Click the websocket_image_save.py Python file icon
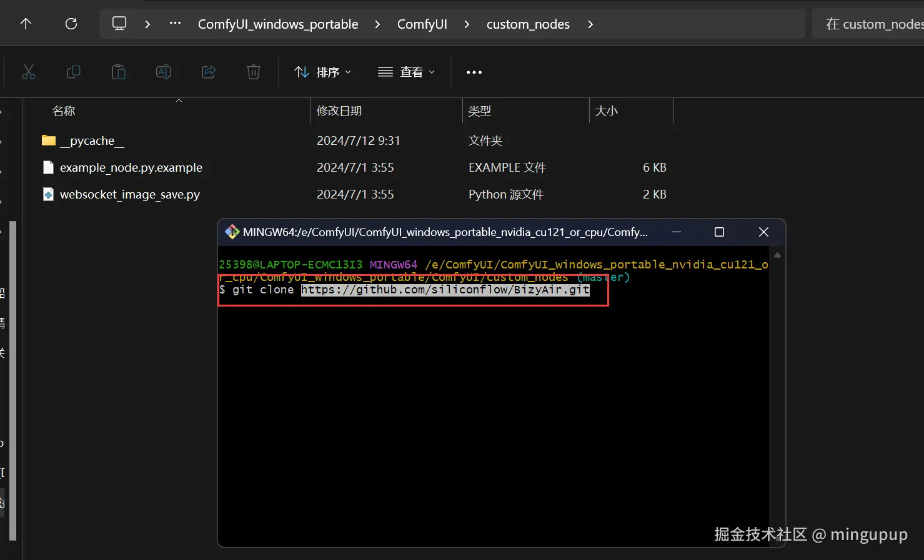 pos(48,194)
